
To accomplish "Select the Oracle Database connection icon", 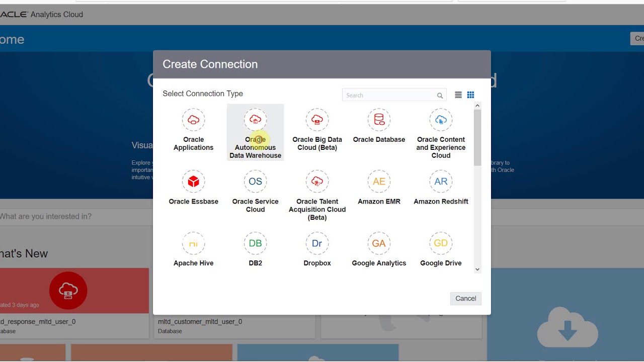I will (379, 120).
